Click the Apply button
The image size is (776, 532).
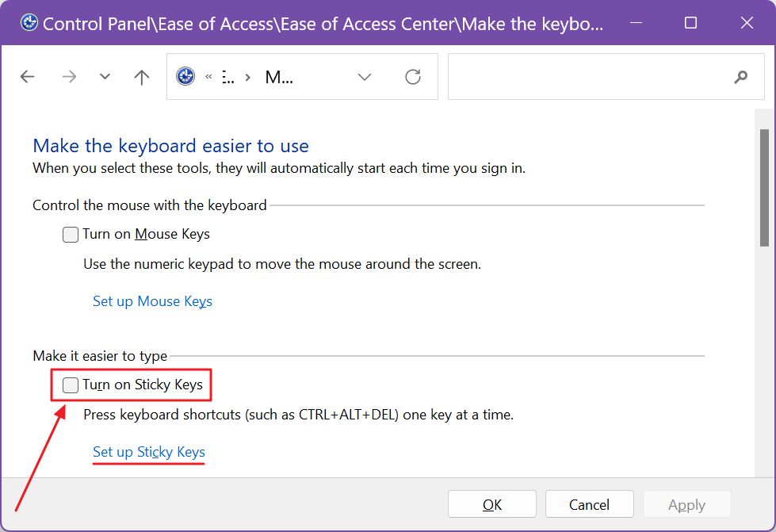(x=686, y=504)
